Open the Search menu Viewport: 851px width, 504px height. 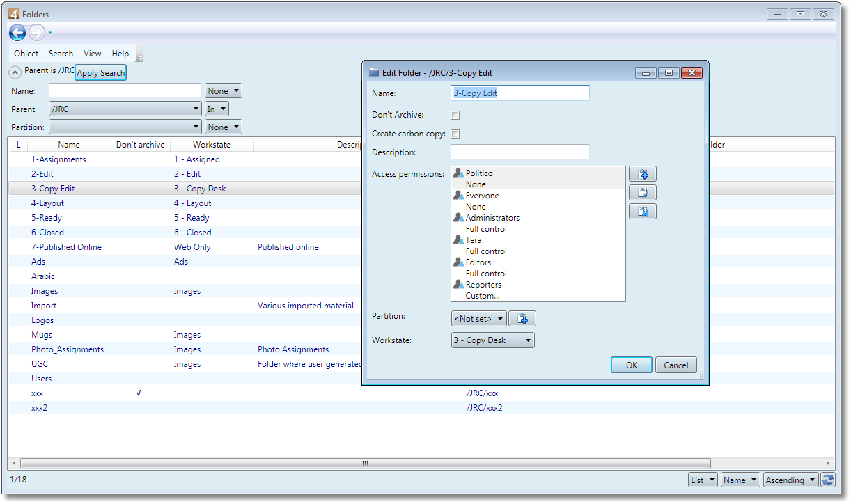point(61,54)
